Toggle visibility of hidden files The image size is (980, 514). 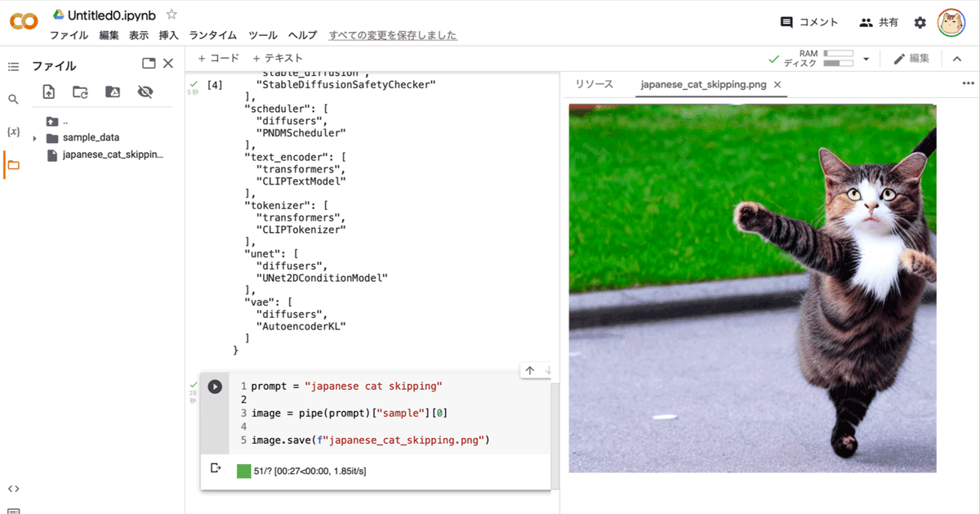(145, 92)
